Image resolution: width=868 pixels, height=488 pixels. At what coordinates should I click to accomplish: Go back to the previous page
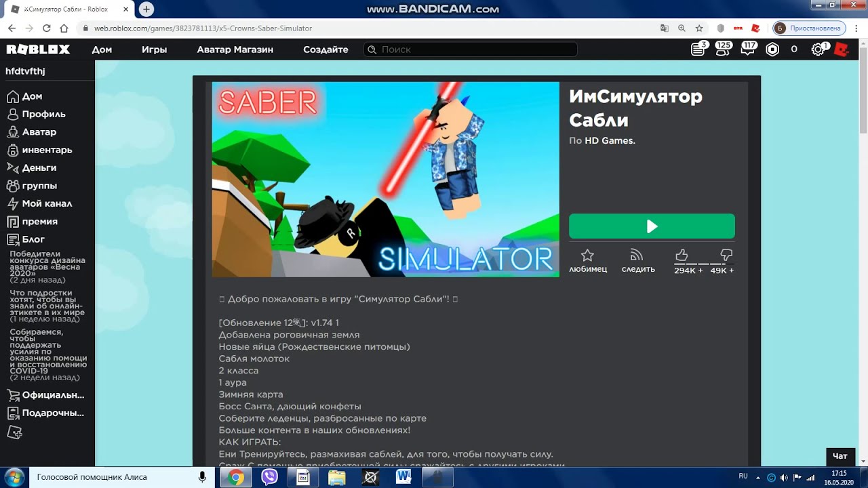point(12,28)
